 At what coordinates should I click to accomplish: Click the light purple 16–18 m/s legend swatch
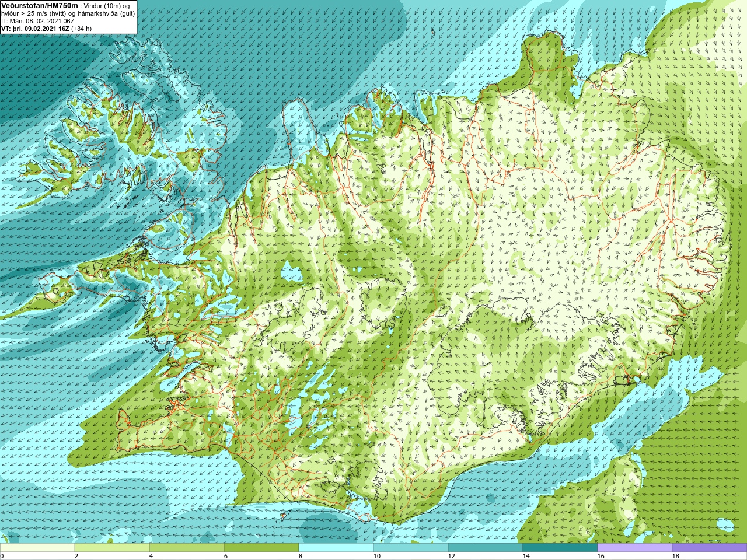coord(635,548)
